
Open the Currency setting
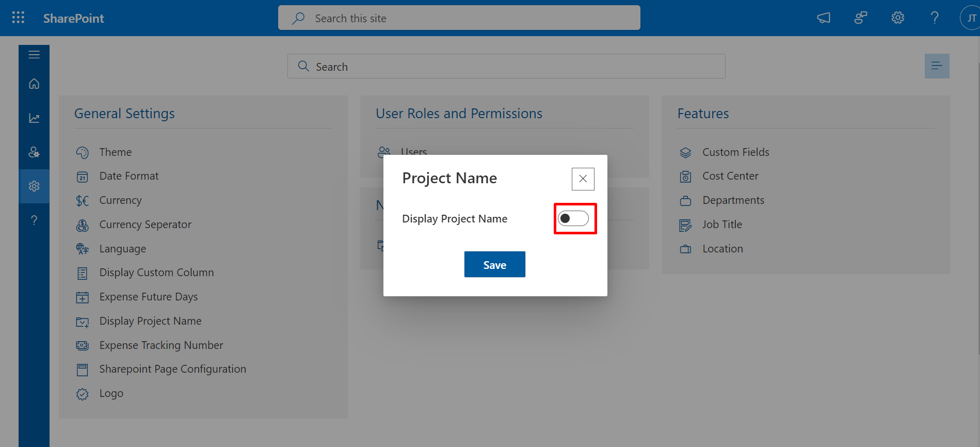click(x=120, y=200)
